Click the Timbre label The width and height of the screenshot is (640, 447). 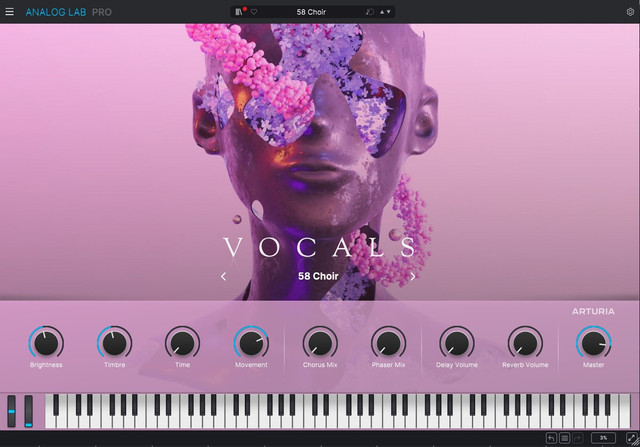pos(114,365)
